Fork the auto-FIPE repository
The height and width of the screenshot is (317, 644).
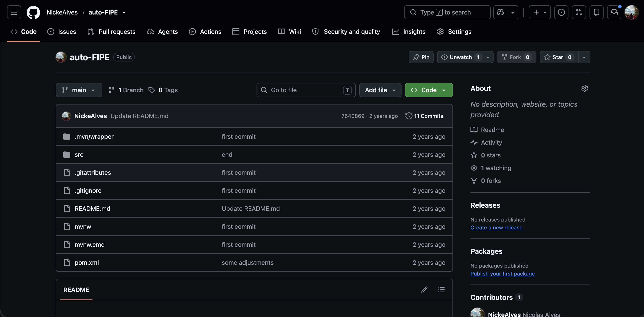(516, 57)
